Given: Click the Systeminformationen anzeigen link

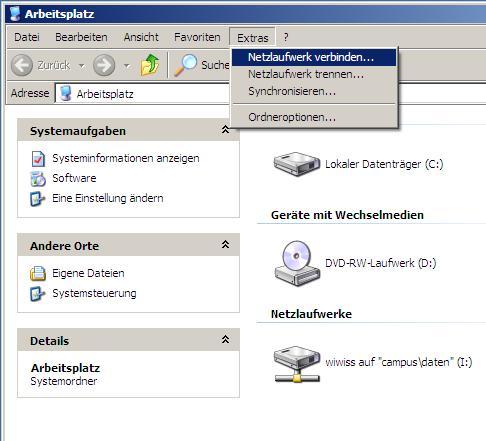Looking at the screenshot, I should 126,158.
